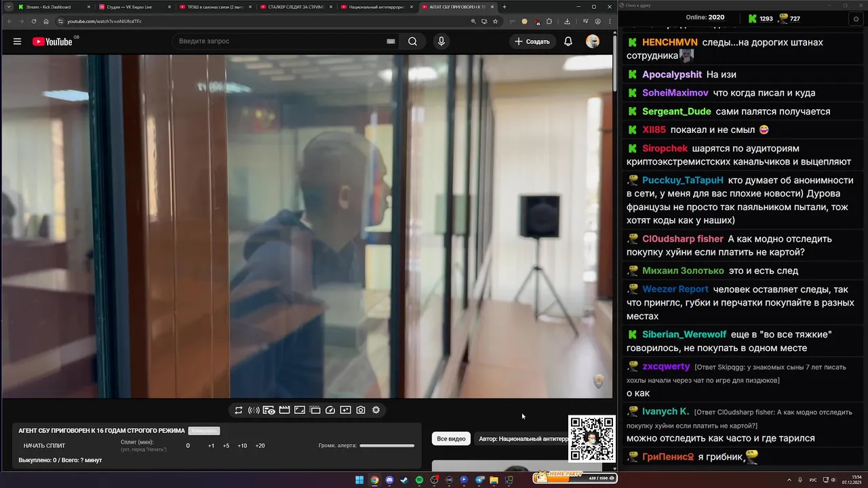
Task: Switch to 'Stream - Kick Dashboard' browser tab
Action: click(x=53, y=7)
